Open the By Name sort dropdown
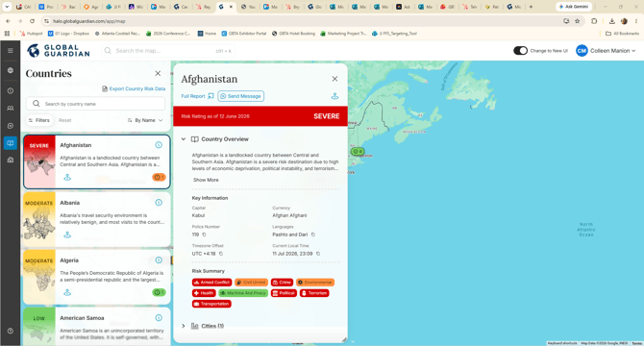This screenshot has width=644, height=346. point(145,120)
